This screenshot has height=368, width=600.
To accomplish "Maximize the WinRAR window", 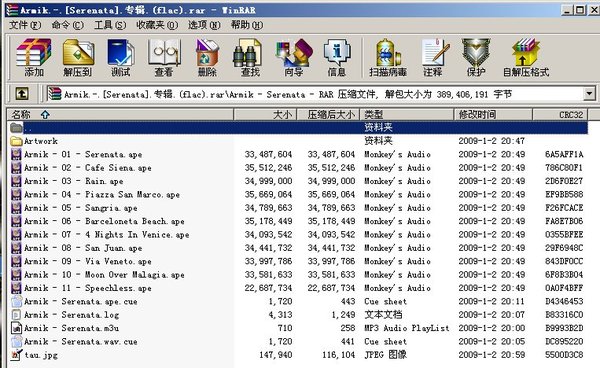I will pyautogui.click(x=580, y=10).
